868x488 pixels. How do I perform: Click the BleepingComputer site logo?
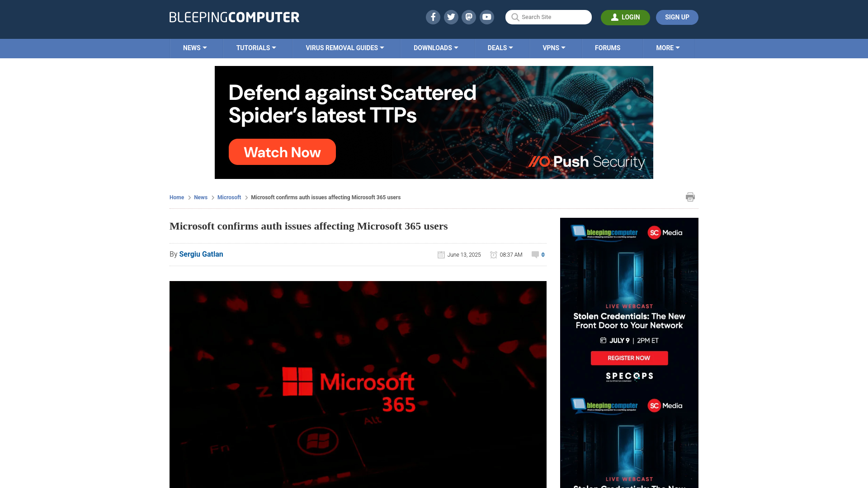(x=234, y=17)
